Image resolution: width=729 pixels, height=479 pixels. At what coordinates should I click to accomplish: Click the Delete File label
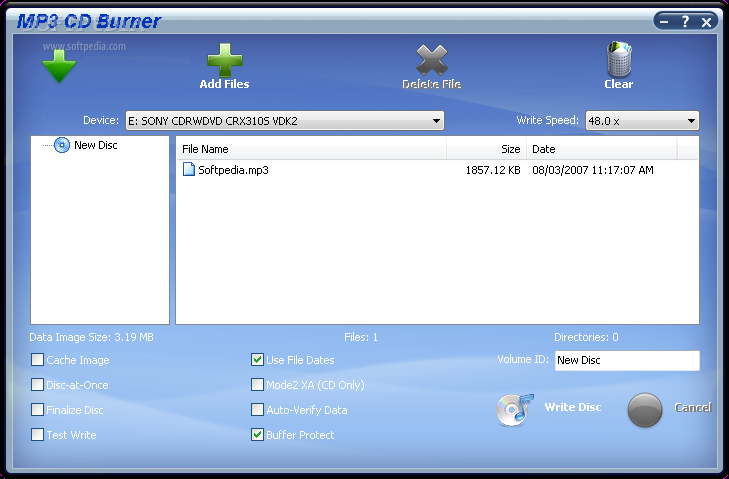pos(431,84)
